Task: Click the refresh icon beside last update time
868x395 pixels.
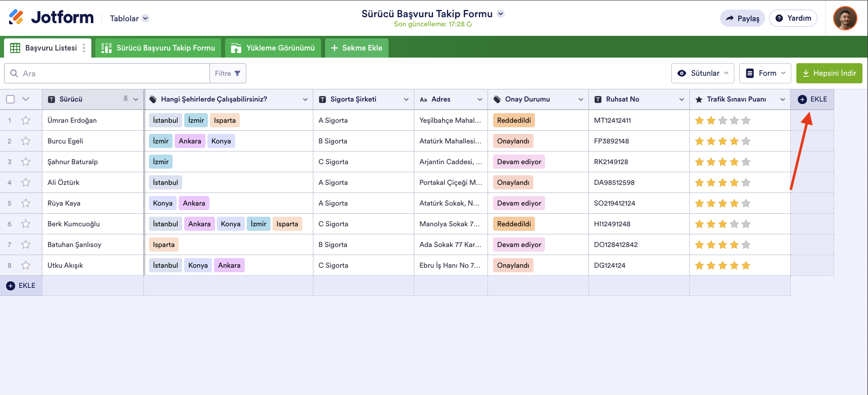Action: click(469, 24)
